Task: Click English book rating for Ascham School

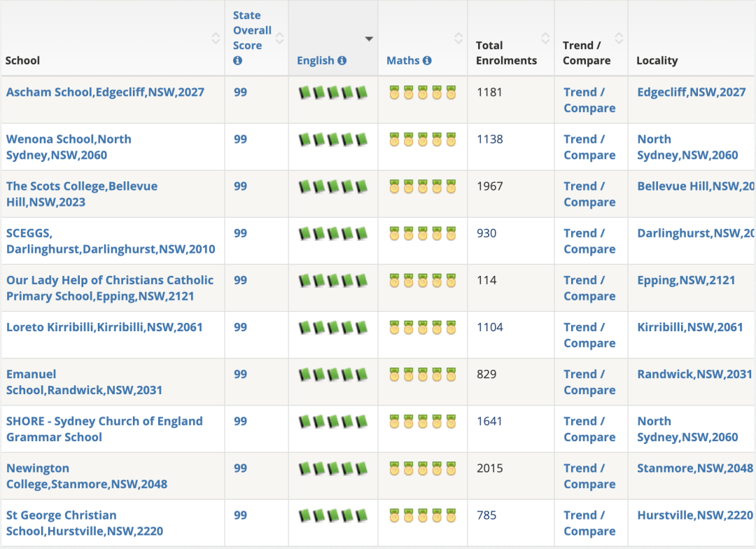Action: point(333,92)
